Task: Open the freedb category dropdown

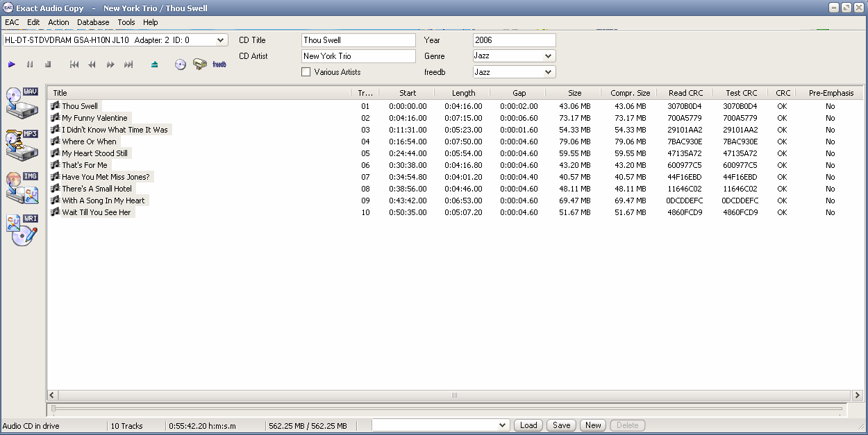Action: (x=549, y=72)
